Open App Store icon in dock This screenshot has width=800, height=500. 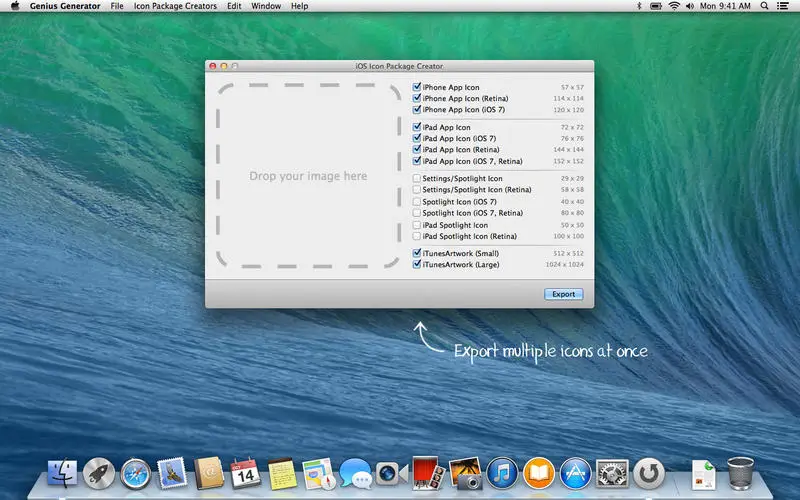(576, 473)
